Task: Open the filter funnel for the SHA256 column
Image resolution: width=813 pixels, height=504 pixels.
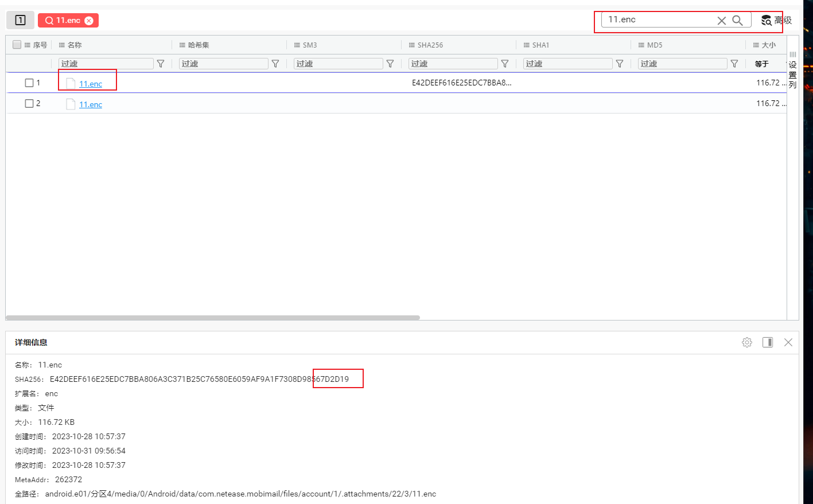Action: click(505, 64)
